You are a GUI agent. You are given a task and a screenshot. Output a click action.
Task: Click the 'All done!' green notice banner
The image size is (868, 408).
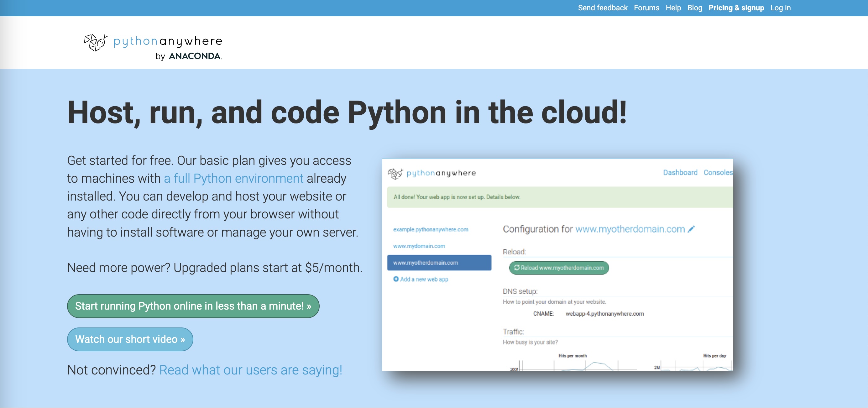tap(560, 197)
